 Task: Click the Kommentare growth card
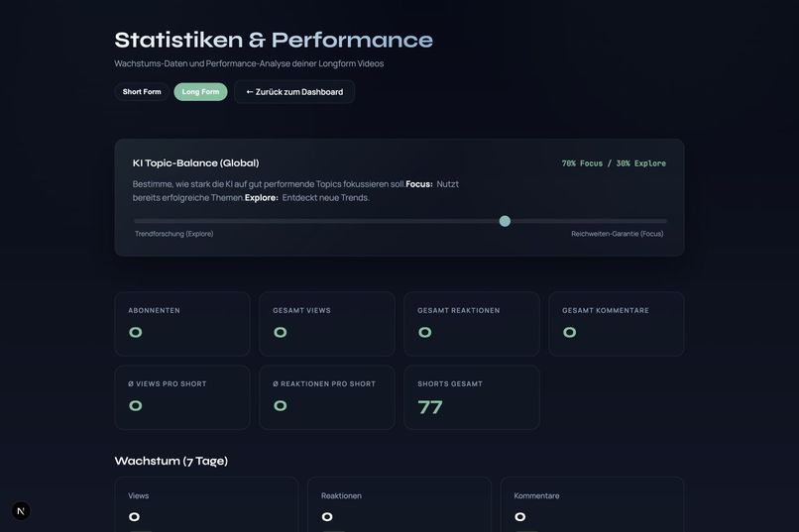tap(592, 504)
